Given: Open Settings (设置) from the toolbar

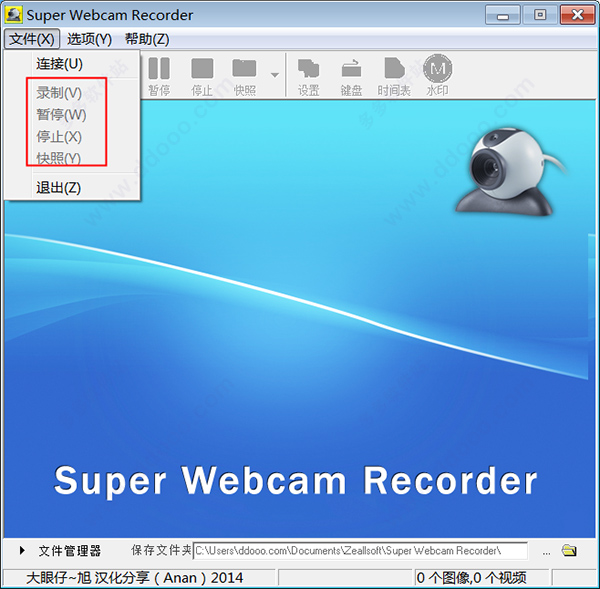Looking at the screenshot, I should [x=308, y=76].
